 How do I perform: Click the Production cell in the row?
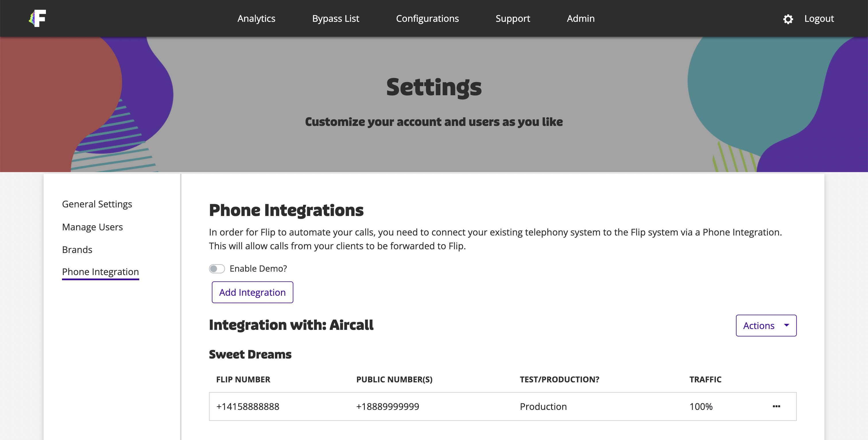point(543,406)
